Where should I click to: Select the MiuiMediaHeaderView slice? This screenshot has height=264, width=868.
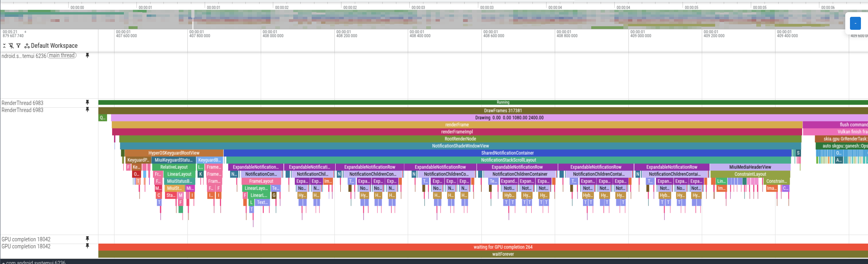(x=750, y=167)
